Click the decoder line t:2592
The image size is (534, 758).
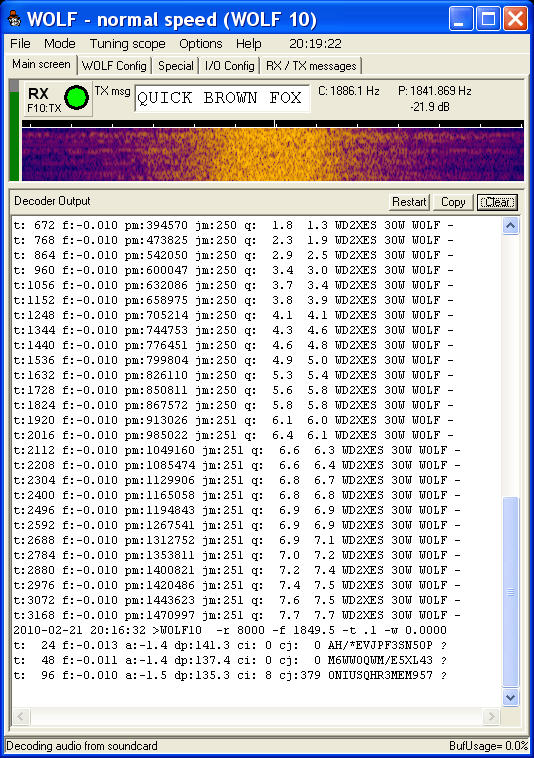[x=237, y=525]
